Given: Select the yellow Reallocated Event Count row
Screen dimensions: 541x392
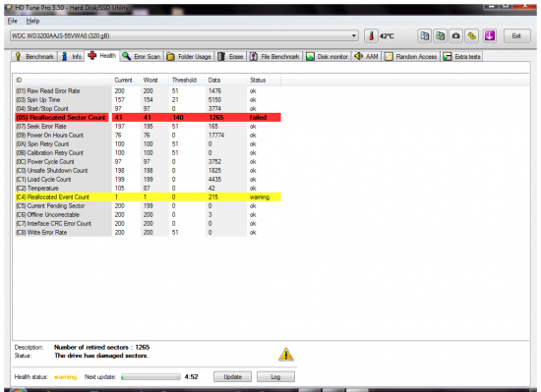Looking at the screenshot, I should tap(148, 197).
